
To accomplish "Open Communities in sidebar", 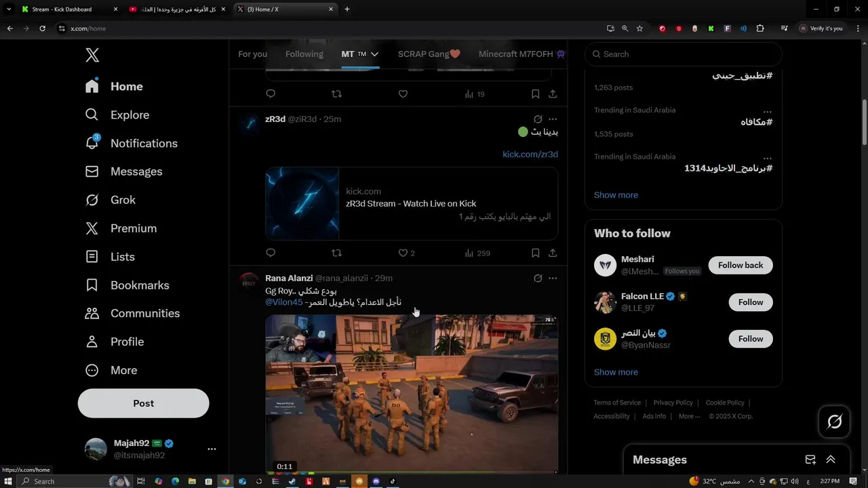I will [x=132, y=314].
